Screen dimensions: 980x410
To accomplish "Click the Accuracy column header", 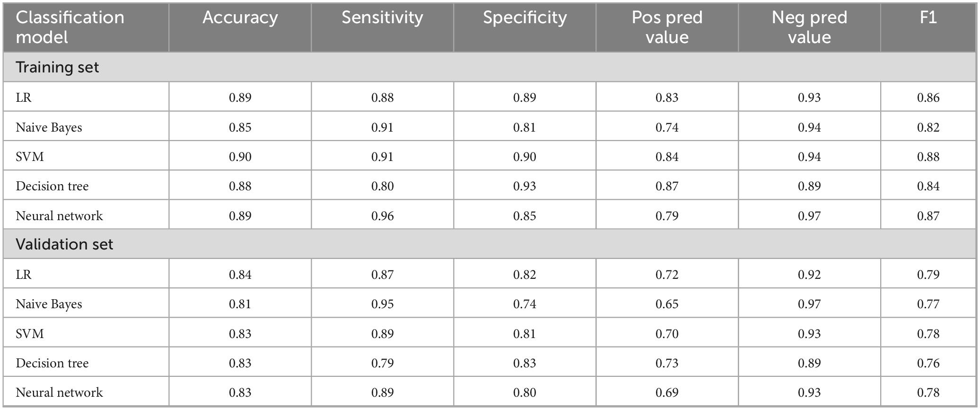I will tap(240, 18).
